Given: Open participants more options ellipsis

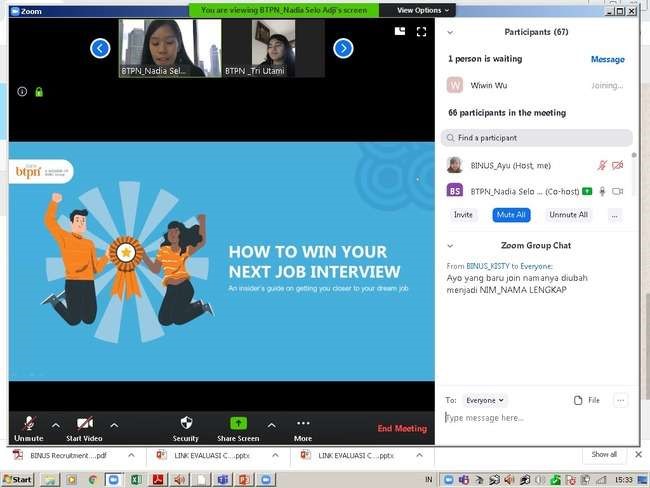Looking at the screenshot, I should tap(615, 215).
